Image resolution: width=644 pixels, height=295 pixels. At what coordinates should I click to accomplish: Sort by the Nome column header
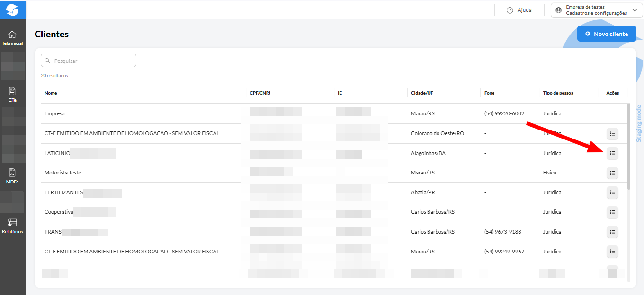[51, 93]
